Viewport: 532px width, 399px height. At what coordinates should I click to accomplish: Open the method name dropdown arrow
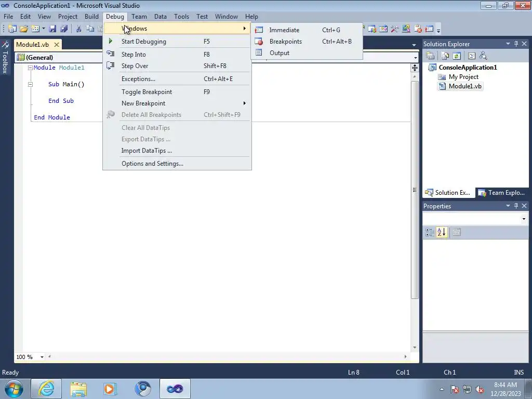point(415,57)
